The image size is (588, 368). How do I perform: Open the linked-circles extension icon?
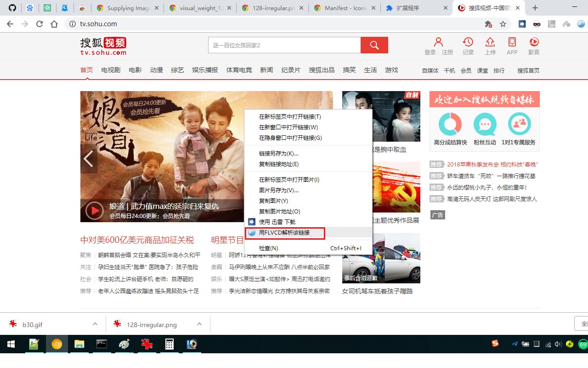[x=566, y=24]
